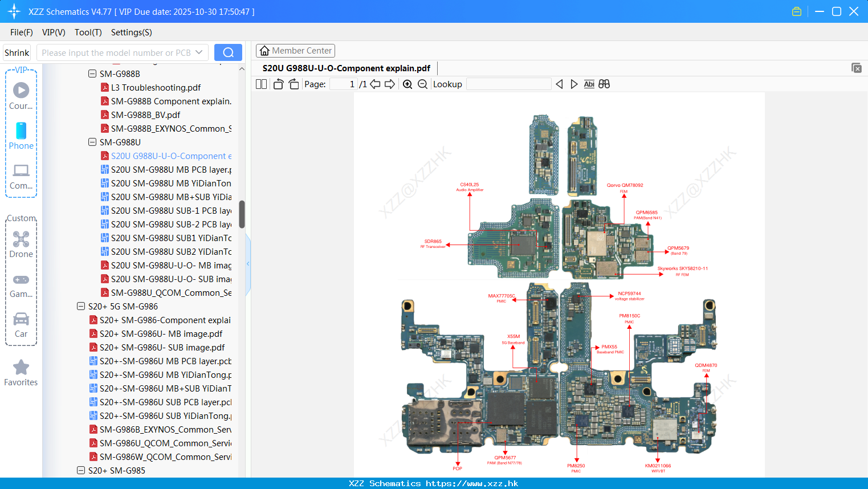Open S20+ SM-G986-Component explain file
This screenshot has height=489, width=868.
coord(165,320)
